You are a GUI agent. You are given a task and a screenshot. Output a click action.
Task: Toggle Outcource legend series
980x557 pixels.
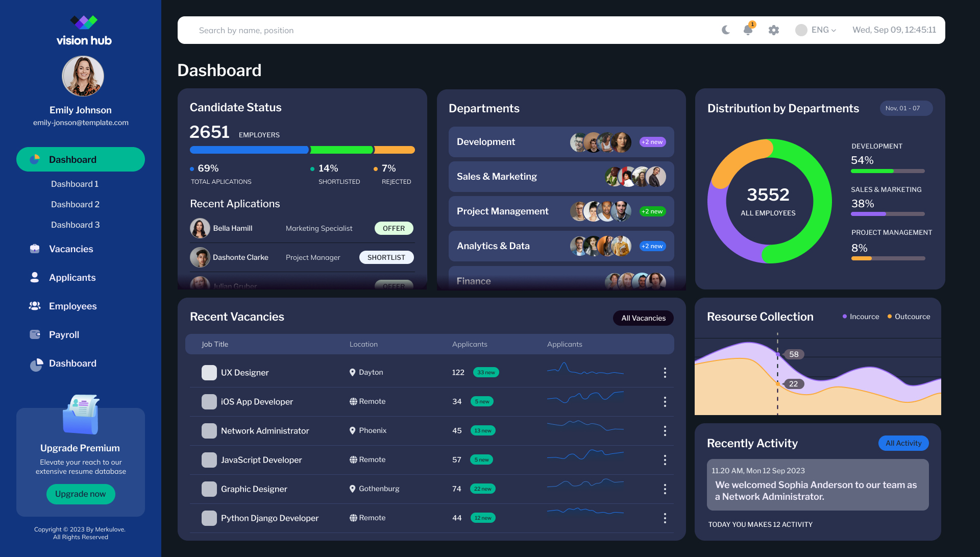pos(909,317)
